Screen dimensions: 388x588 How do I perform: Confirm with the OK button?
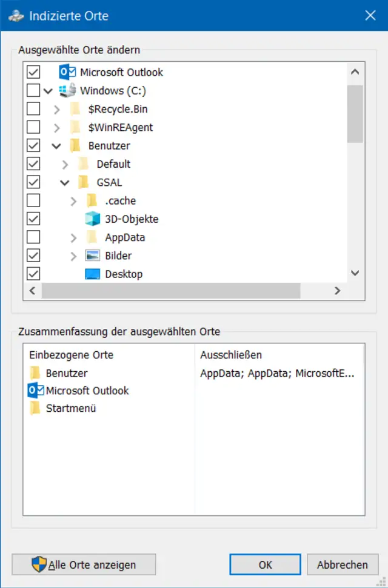tap(265, 564)
